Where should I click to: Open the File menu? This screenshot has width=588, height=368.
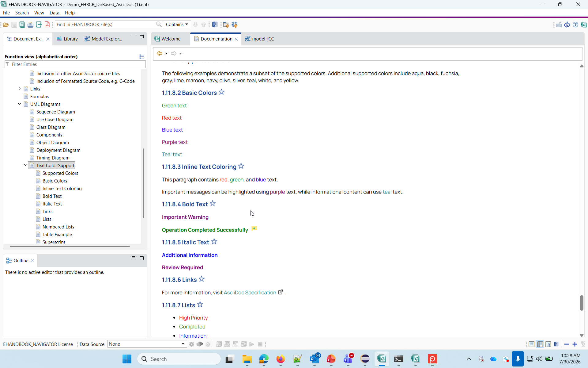pos(6,13)
